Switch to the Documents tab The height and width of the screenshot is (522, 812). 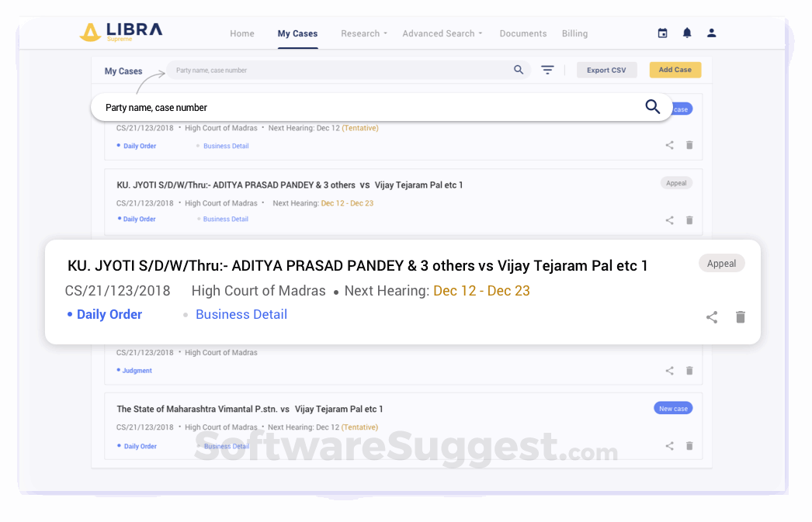(523, 33)
